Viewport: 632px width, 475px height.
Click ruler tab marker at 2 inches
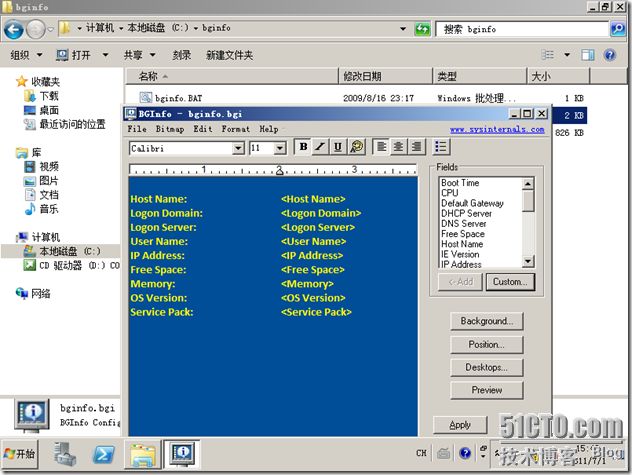[279, 171]
